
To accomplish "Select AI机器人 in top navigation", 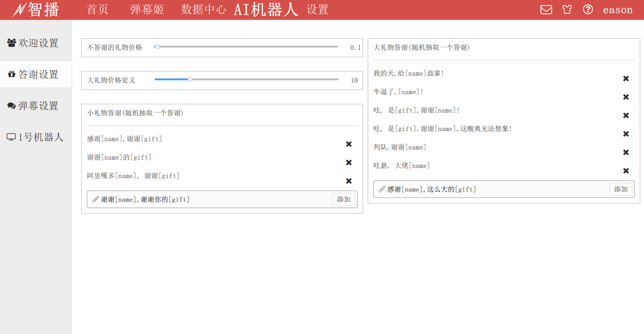I will pos(266,10).
